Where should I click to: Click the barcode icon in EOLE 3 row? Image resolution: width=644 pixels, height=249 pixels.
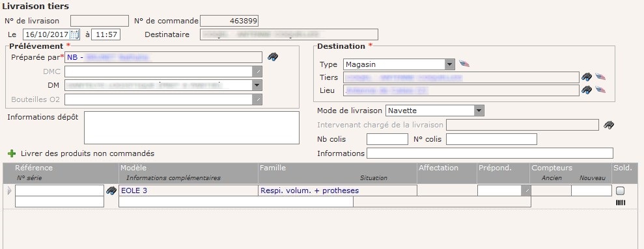621,202
